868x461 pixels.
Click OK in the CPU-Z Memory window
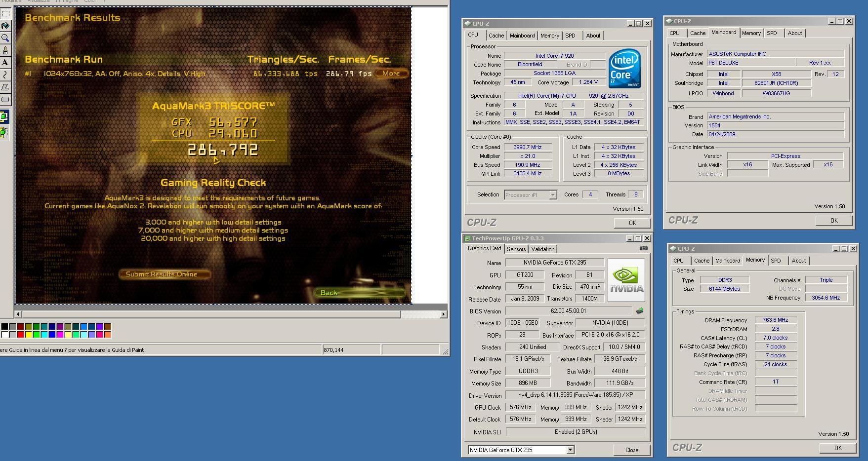[838, 448]
